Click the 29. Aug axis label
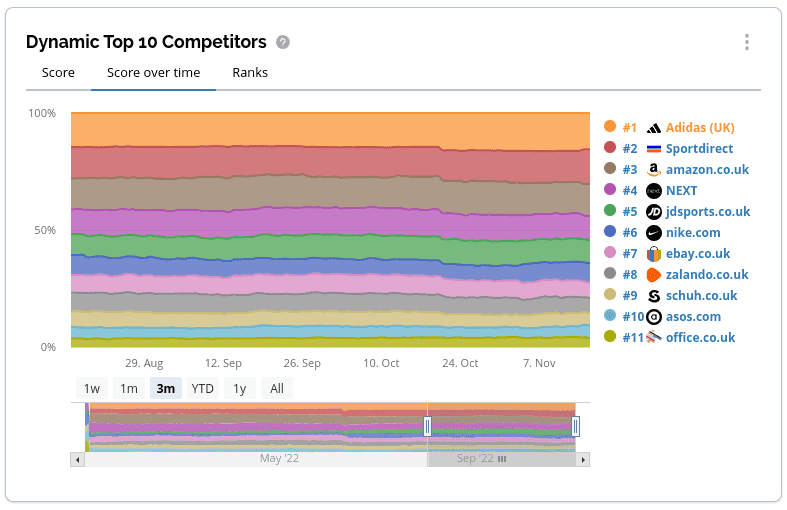 click(144, 363)
